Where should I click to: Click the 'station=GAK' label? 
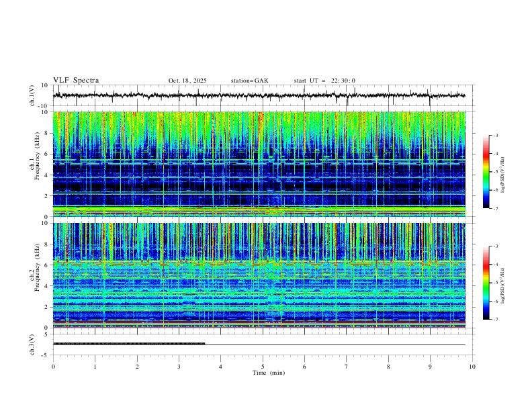[x=249, y=81]
